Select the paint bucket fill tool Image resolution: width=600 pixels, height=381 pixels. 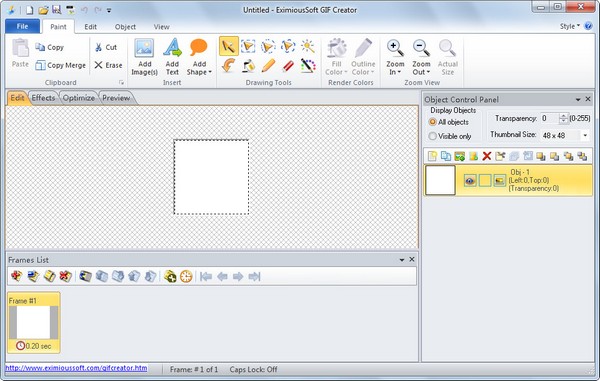click(x=248, y=66)
